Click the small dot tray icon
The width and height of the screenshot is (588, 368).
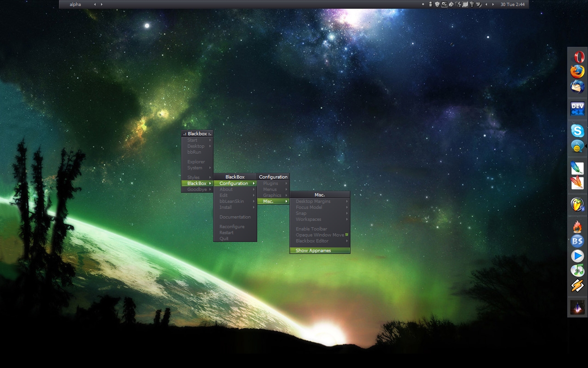[423, 4]
